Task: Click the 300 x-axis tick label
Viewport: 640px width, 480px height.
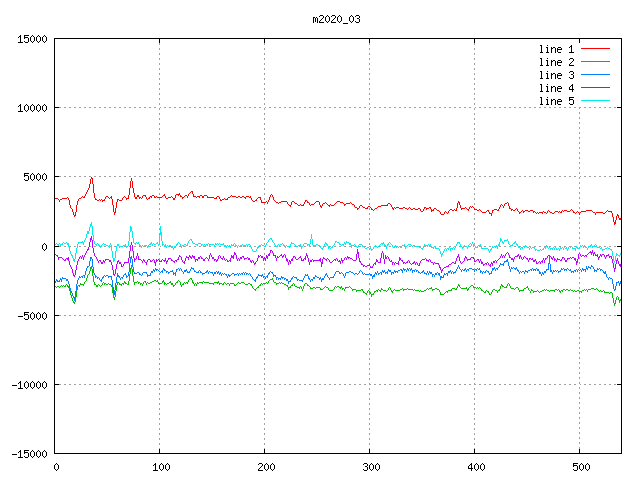Action: click(x=370, y=467)
